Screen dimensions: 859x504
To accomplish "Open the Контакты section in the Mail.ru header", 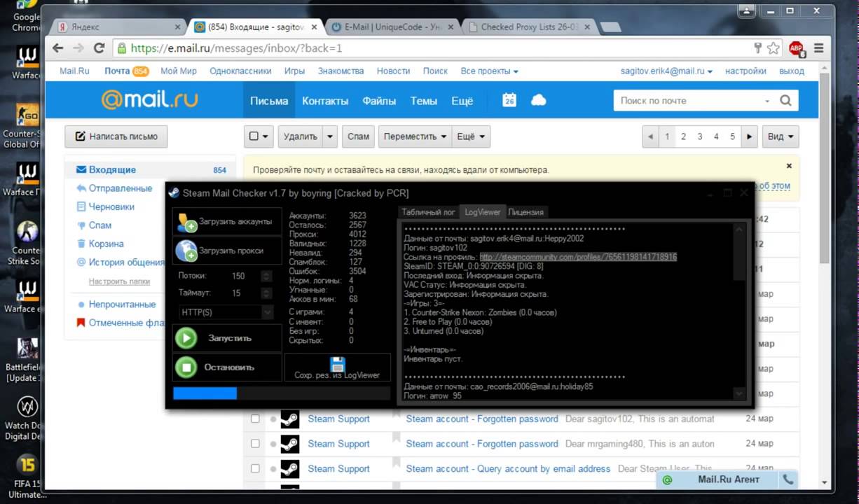I will pos(325,101).
